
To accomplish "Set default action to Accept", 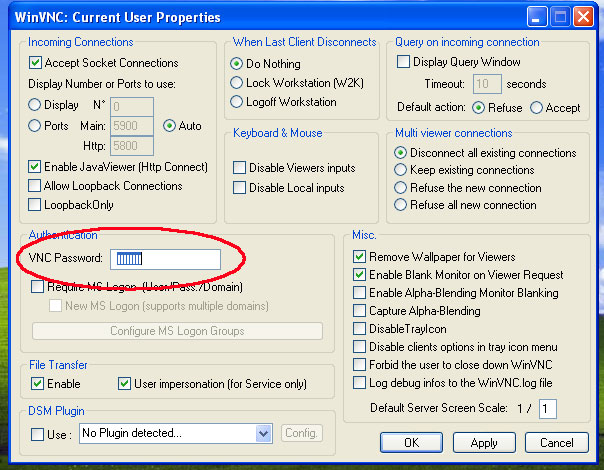I will click(x=536, y=108).
